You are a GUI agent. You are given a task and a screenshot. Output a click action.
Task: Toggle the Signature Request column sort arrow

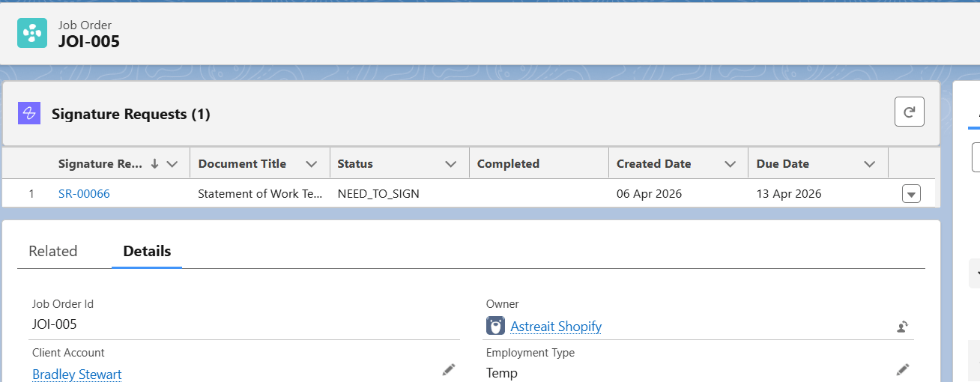coord(154,164)
